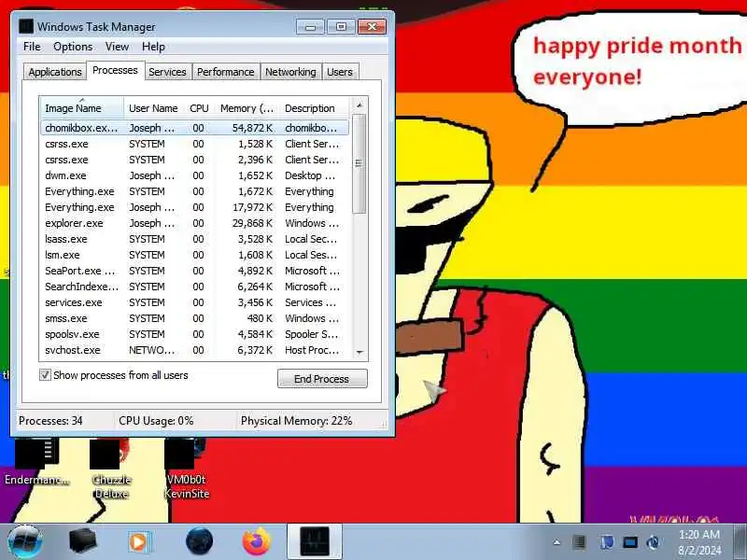Maximize the Task Manager window

point(341,27)
